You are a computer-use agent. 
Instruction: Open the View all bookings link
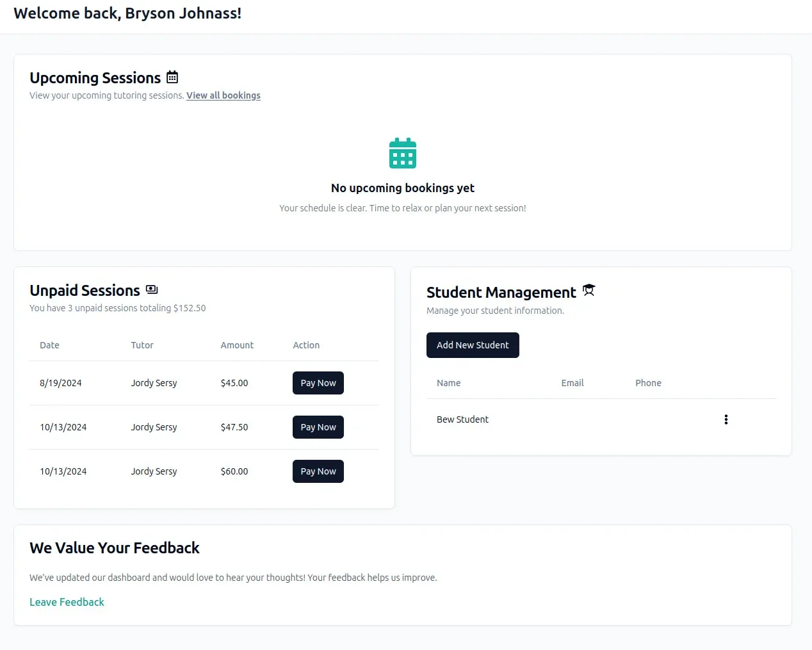coord(223,95)
